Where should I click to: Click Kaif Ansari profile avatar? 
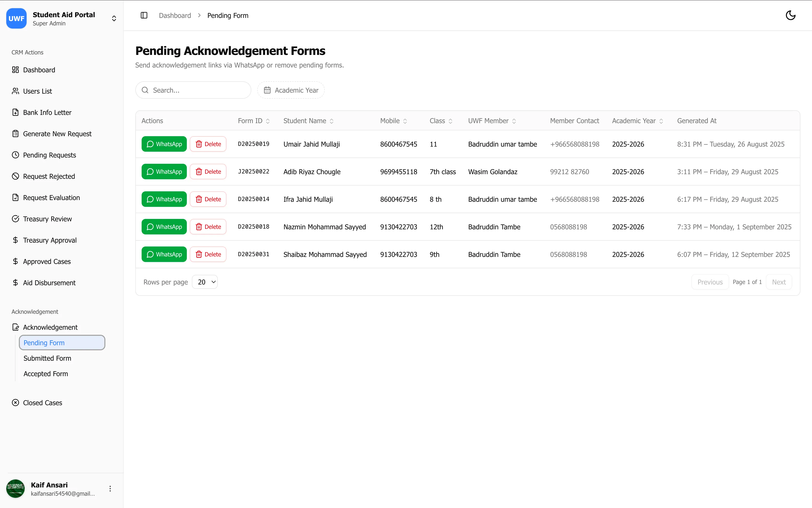[x=15, y=488]
